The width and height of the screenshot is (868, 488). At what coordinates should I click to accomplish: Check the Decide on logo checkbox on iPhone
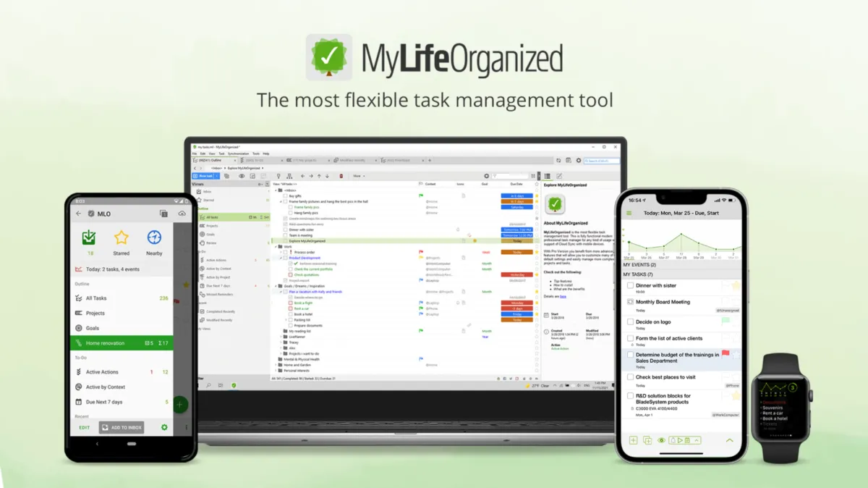click(x=631, y=322)
